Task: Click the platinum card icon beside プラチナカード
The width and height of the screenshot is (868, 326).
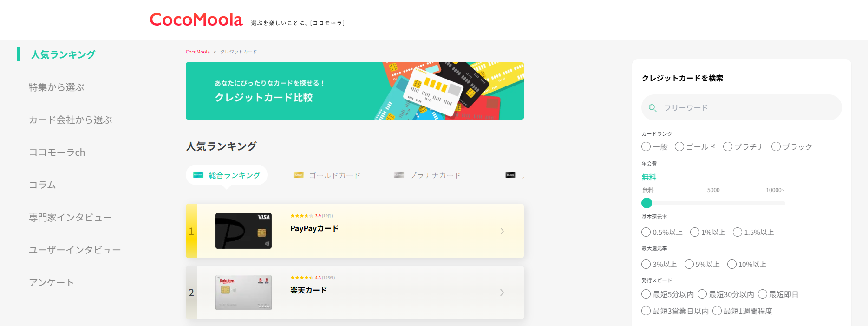Action: click(398, 175)
